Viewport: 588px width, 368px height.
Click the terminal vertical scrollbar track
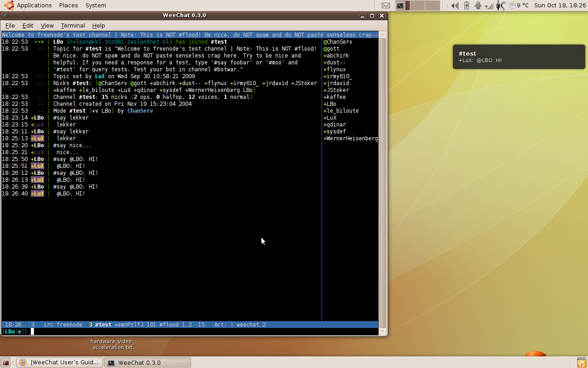[x=383, y=183]
